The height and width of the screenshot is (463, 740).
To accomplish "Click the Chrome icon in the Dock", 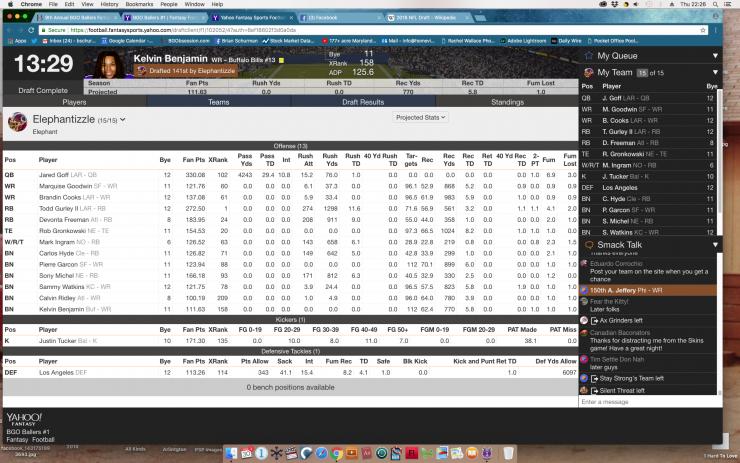I will pyautogui.click(x=336, y=454).
